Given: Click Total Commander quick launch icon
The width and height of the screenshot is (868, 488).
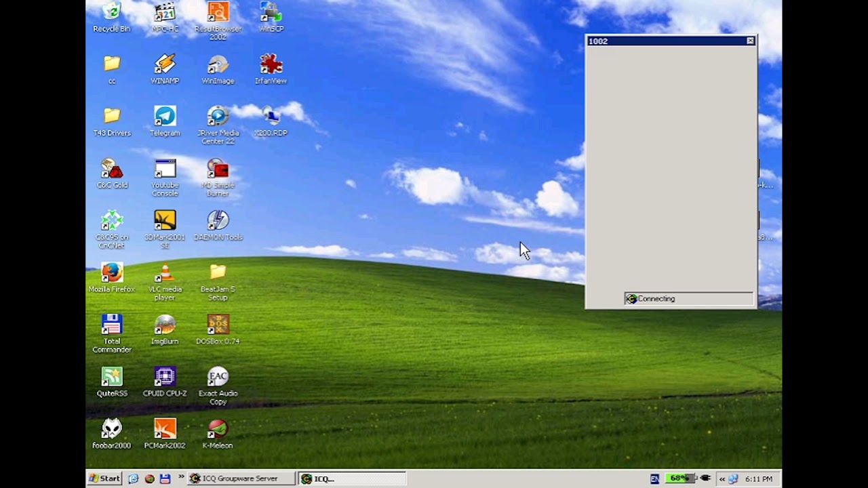Looking at the screenshot, I should (165, 479).
